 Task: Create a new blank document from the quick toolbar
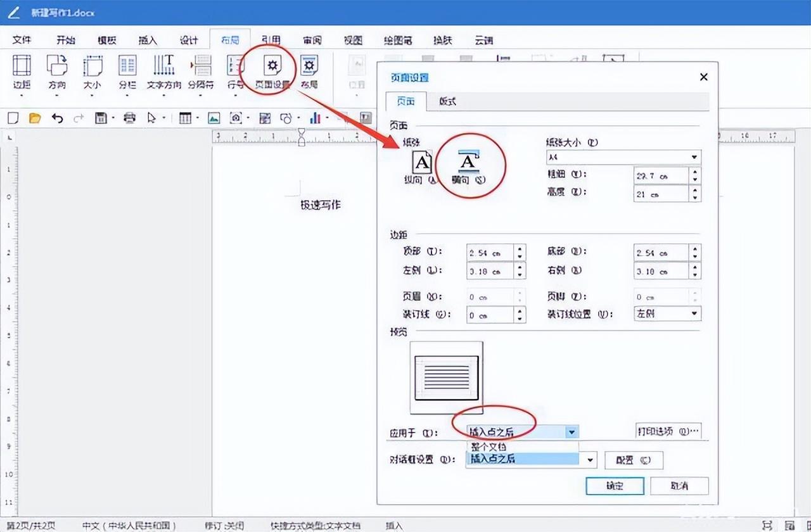tap(13, 118)
